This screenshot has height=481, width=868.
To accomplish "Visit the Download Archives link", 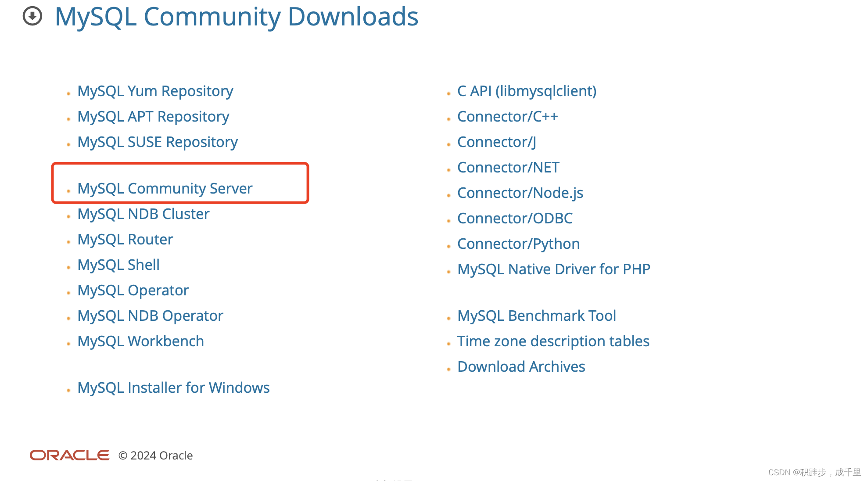I will pyautogui.click(x=521, y=366).
